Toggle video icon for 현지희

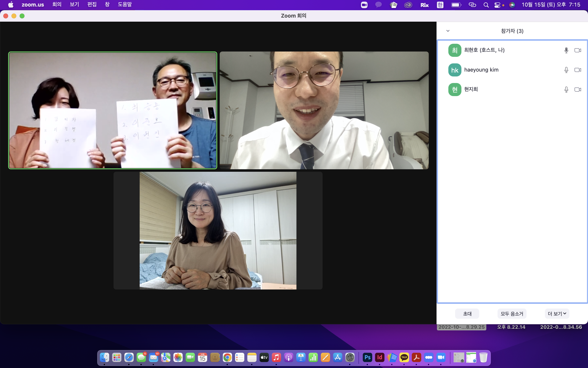[578, 90]
